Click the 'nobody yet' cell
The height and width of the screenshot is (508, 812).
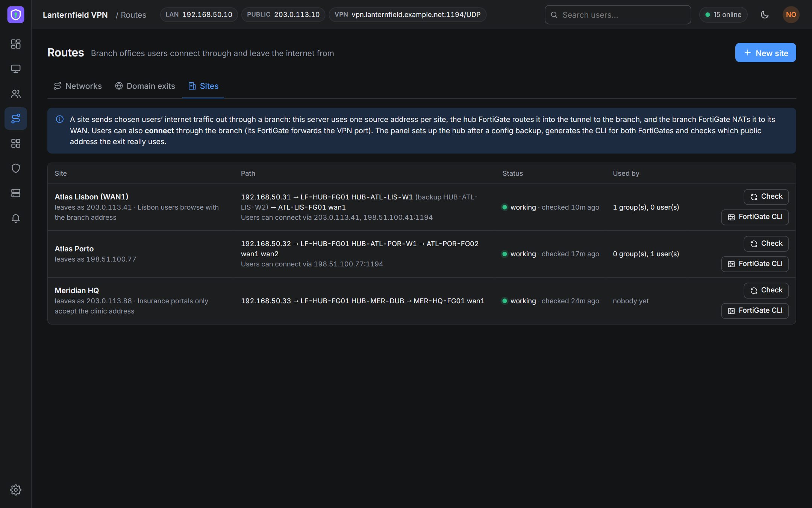click(x=630, y=301)
